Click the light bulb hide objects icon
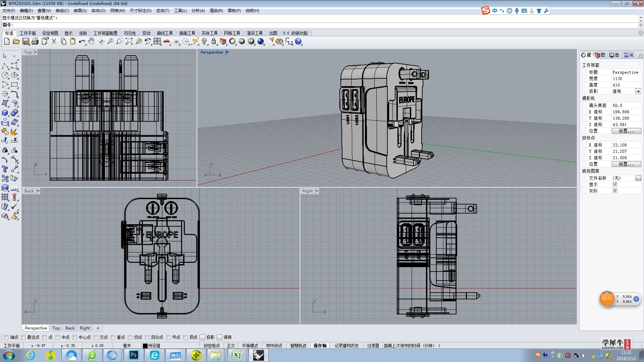Image resolution: width=644 pixels, height=362 pixels. coord(204,42)
